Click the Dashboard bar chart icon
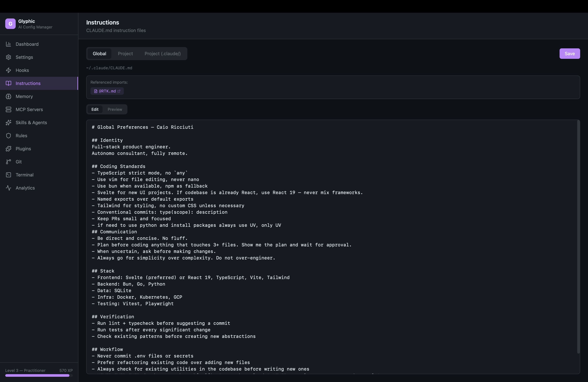Screen dimensions: 588x382 [8, 44]
